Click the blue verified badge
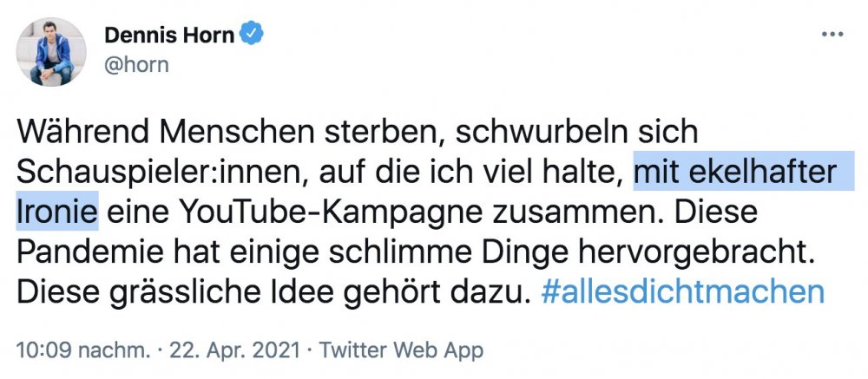This screenshot has width=868, height=379. click(252, 35)
